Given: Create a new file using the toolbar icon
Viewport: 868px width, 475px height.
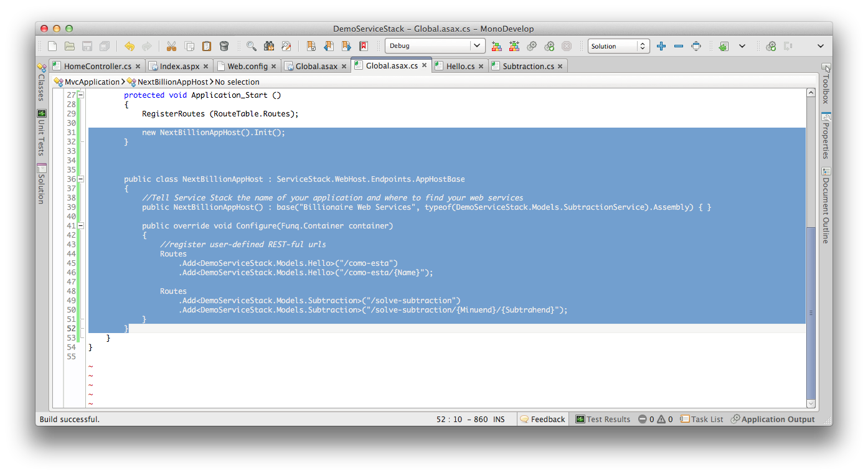Looking at the screenshot, I should [x=52, y=45].
